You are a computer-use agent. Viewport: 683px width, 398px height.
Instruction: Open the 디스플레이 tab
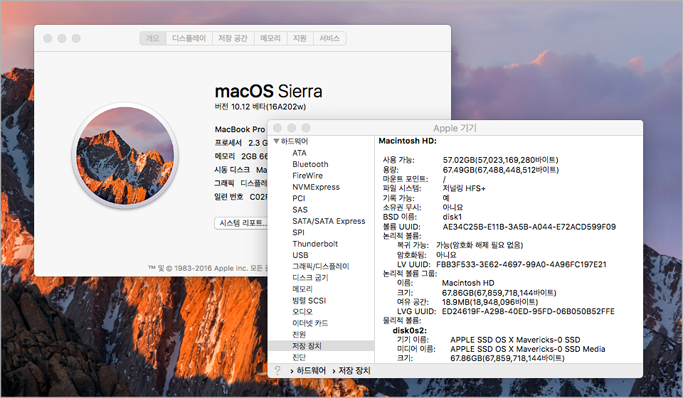tap(189, 38)
